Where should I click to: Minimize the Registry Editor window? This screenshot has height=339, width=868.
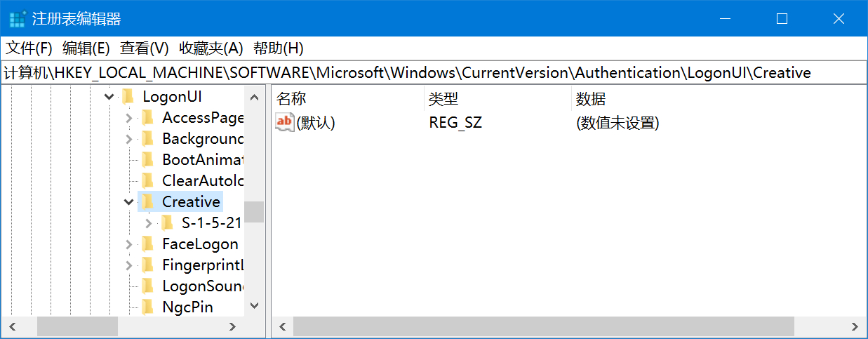725,19
